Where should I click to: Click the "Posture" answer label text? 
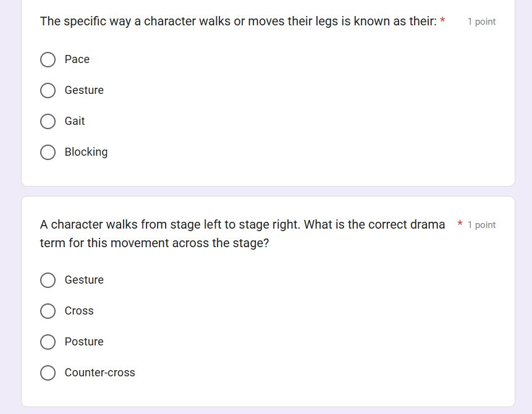tap(84, 342)
